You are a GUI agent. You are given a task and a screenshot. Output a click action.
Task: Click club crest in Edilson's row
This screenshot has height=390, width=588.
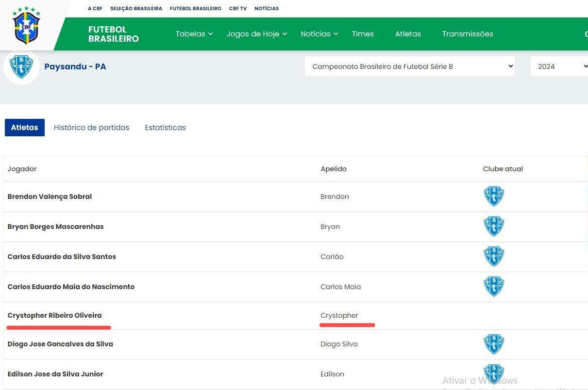[x=494, y=374]
